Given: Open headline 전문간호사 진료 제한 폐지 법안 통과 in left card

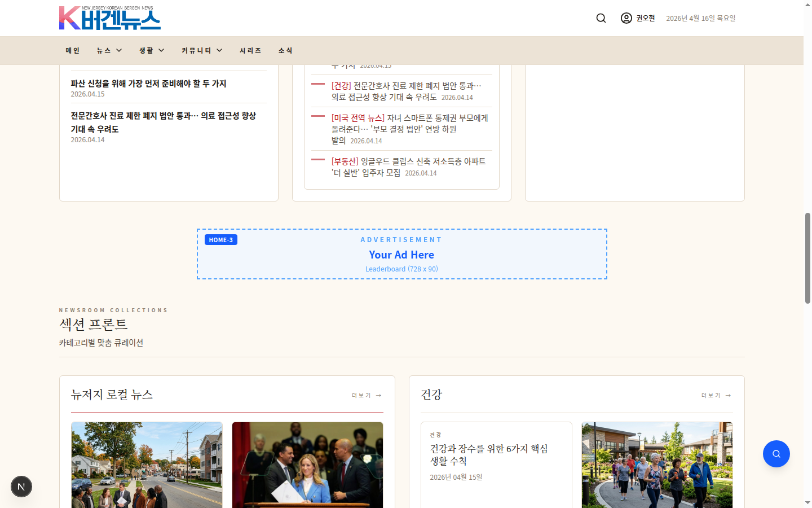Looking at the screenshot, I should [x=164, y=122].
